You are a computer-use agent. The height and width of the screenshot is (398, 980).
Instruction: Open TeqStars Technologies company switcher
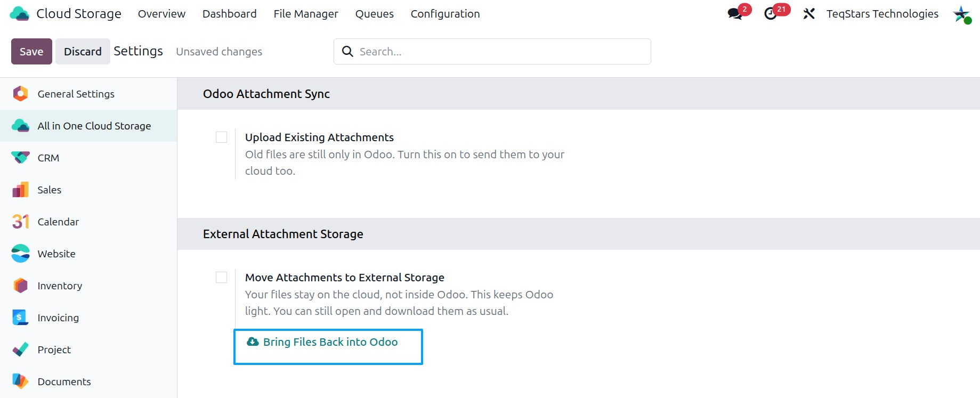882,14
